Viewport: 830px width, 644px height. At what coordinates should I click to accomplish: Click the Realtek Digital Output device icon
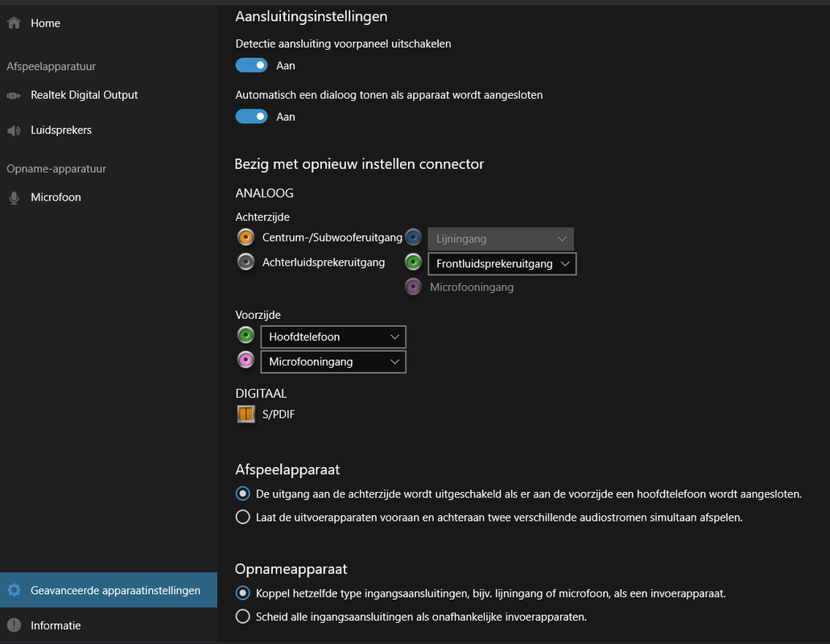(14, 95)
